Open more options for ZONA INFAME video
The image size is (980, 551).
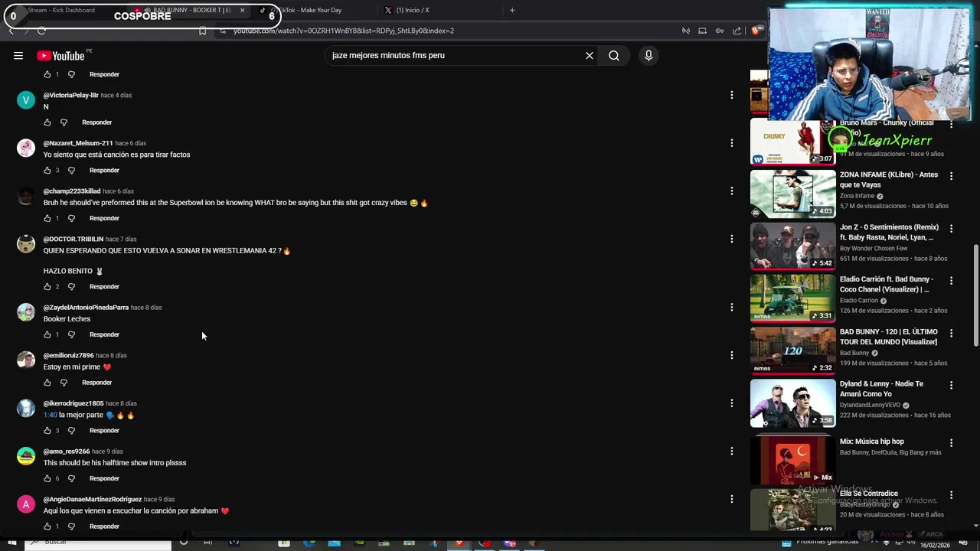click(x=951, y=176)
